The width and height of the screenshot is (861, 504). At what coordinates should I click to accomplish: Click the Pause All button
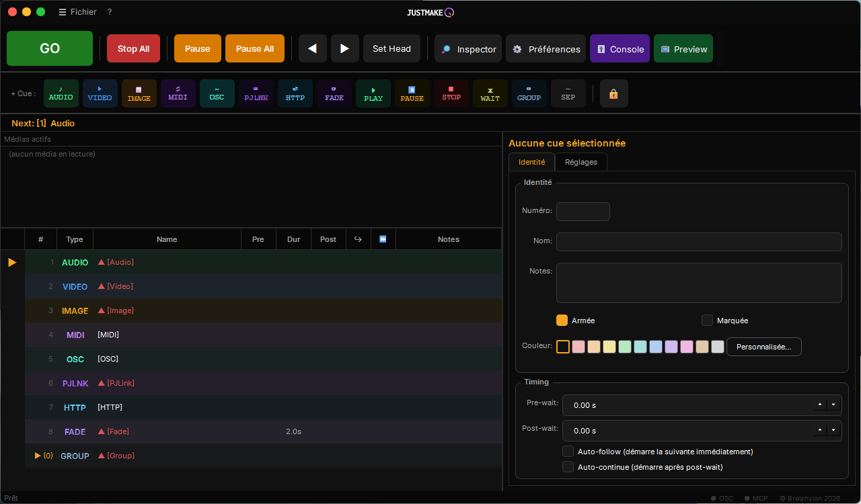click(x=255, y=48)
